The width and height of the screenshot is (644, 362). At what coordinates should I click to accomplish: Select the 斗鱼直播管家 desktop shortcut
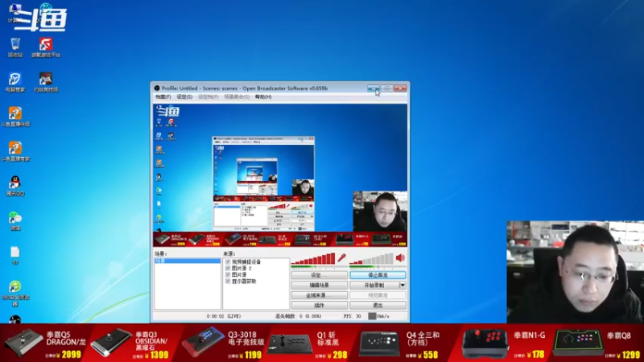click(15, 151)
